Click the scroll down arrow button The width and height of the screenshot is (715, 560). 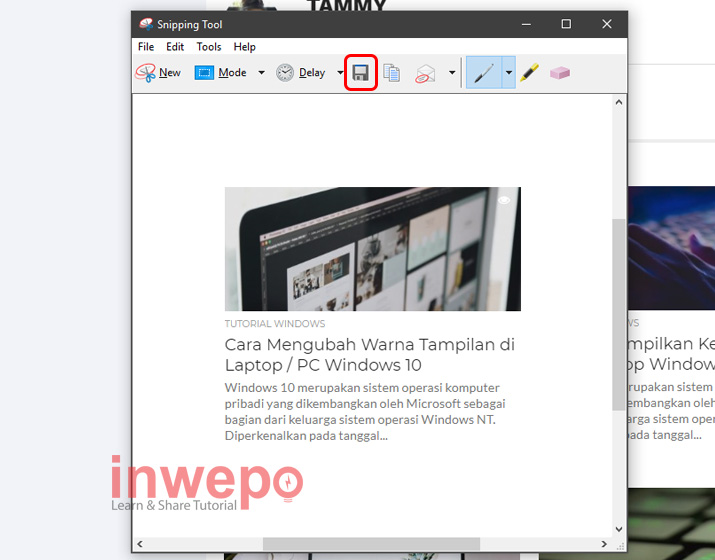coord(619,528)
